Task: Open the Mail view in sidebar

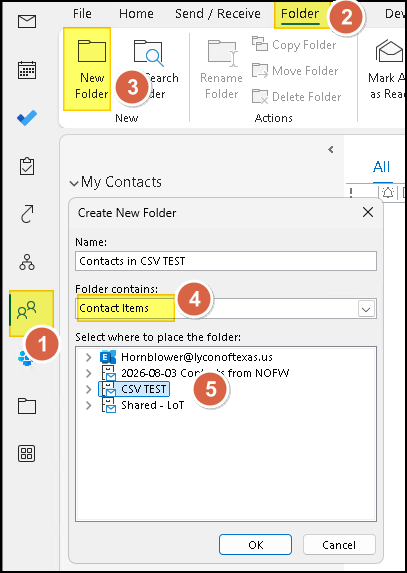Action: (27, 22)
